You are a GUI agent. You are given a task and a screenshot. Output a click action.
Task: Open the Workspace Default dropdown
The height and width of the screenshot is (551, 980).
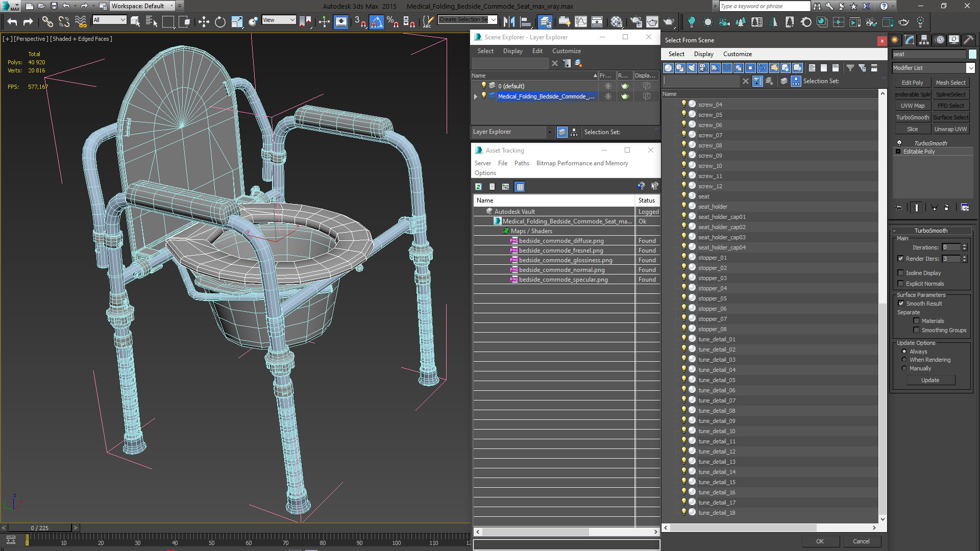142,6
